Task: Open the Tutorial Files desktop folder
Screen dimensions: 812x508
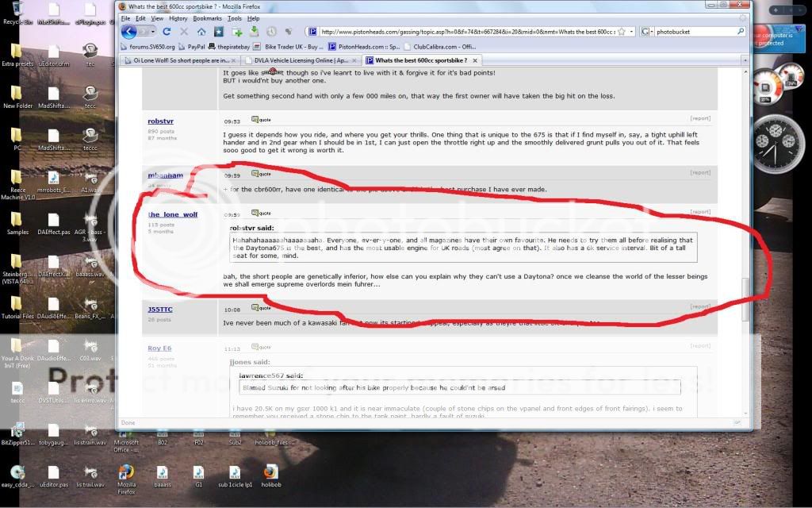Action: click(x=17, y=307)
